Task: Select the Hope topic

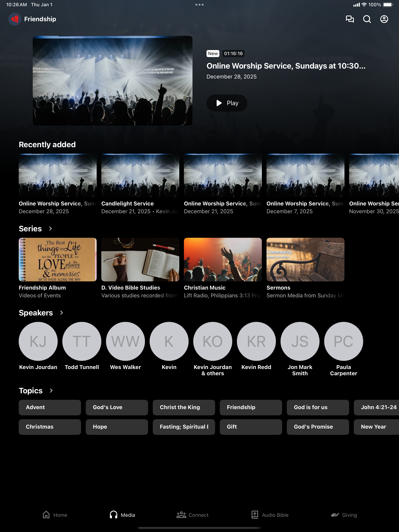Action: tap(117, 427)
